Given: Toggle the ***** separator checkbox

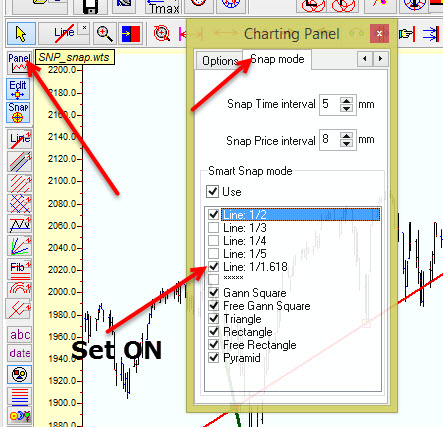Looking at the screenshot, I should (213, 279).
